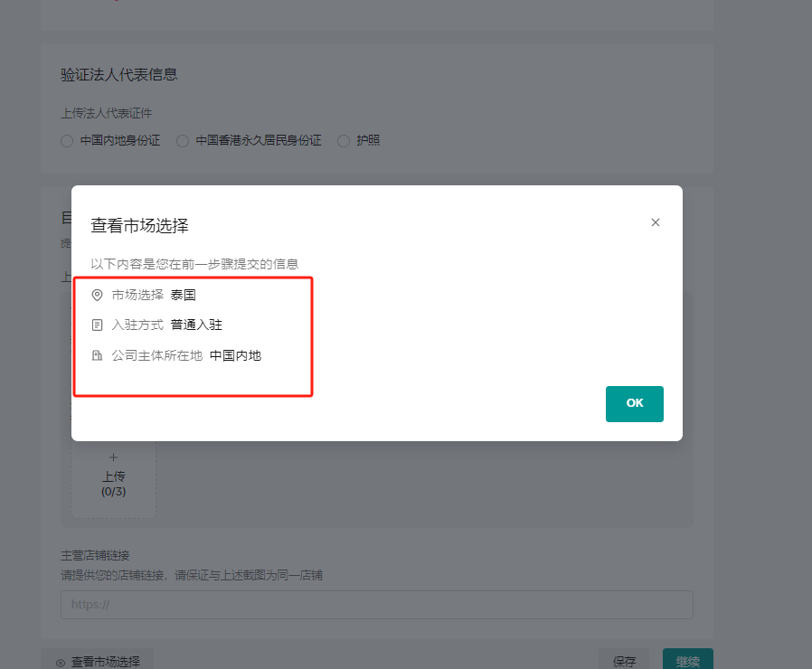Select the 中国内地身份证 radio option
The width and height of the screenshot is (812, 669).
tap(66, 140)
